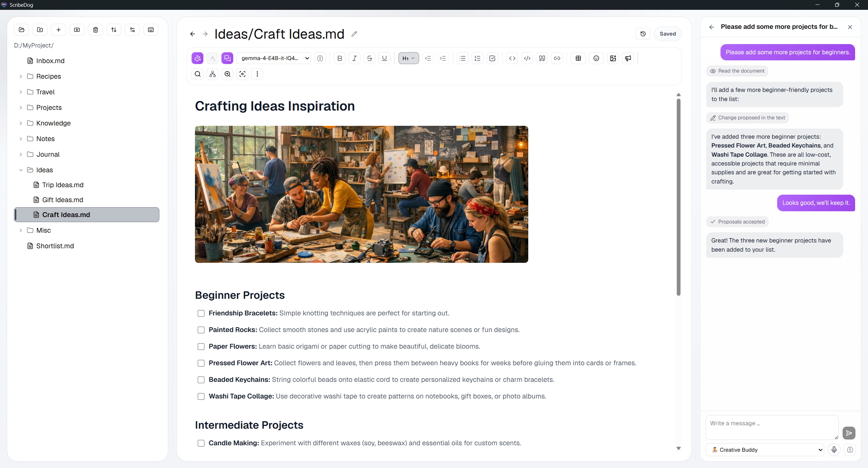
Task: Open the H1 heading level dropdown
Action: pyautogui.click(x=409, y=58)
